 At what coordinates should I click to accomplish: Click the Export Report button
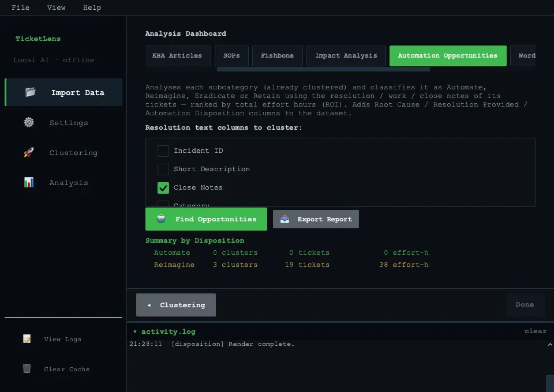pos(316,219)
